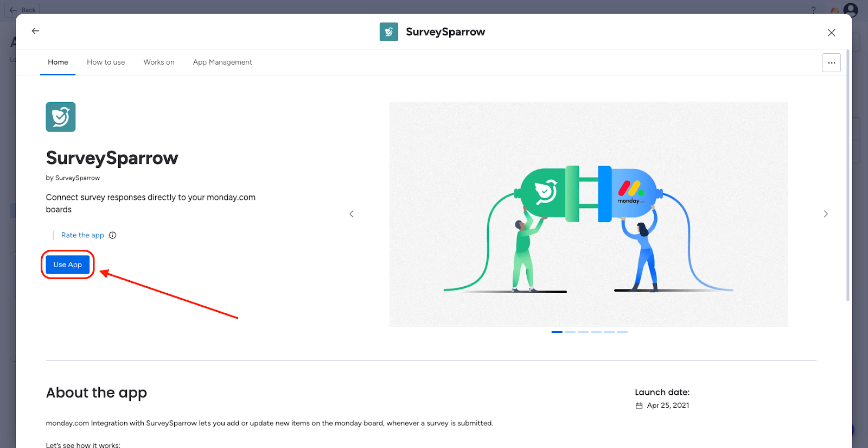Show the previous carousel image
The height and width of the screenshot is (448, 868).
point(352,214)
